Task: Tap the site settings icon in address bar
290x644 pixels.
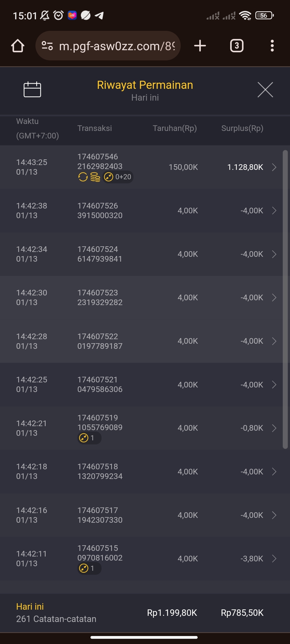Action: pyautogui.click(x=47, y=46)
